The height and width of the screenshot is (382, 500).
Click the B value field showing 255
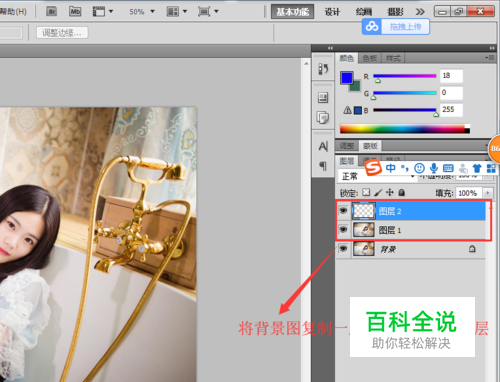coord(451,110)
